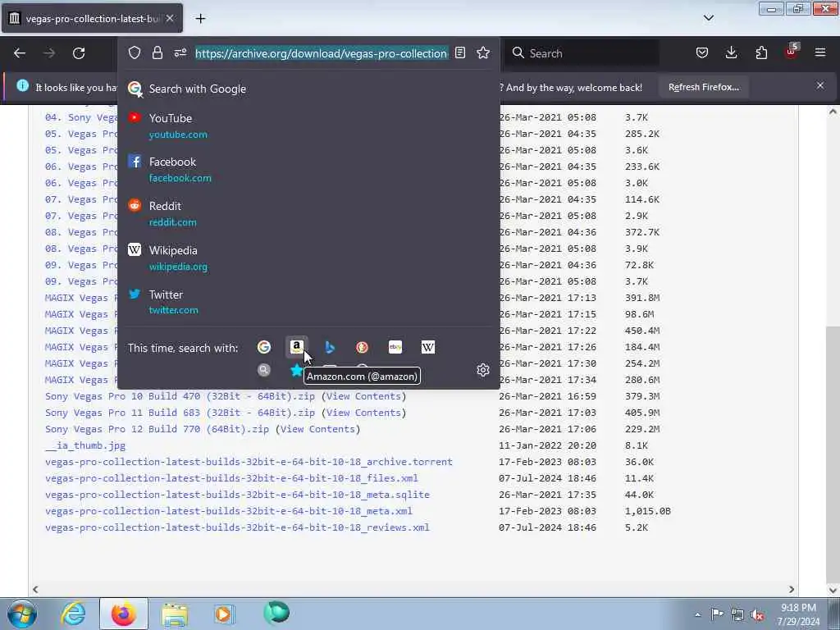Open the Firefox hamburger menu
Image resolution: width=840 pixels, height=630 pixels.
click(x=820, y=52)
